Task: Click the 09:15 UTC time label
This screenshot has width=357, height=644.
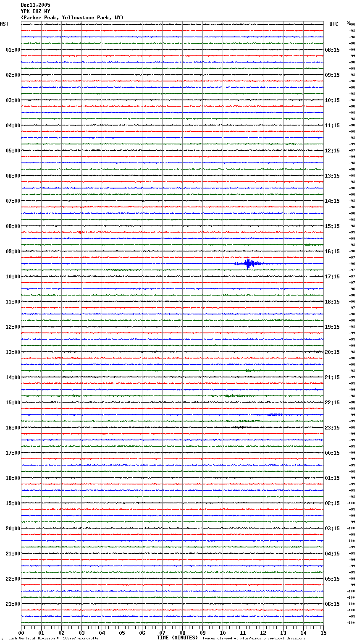Action: [x=332, y=75]
